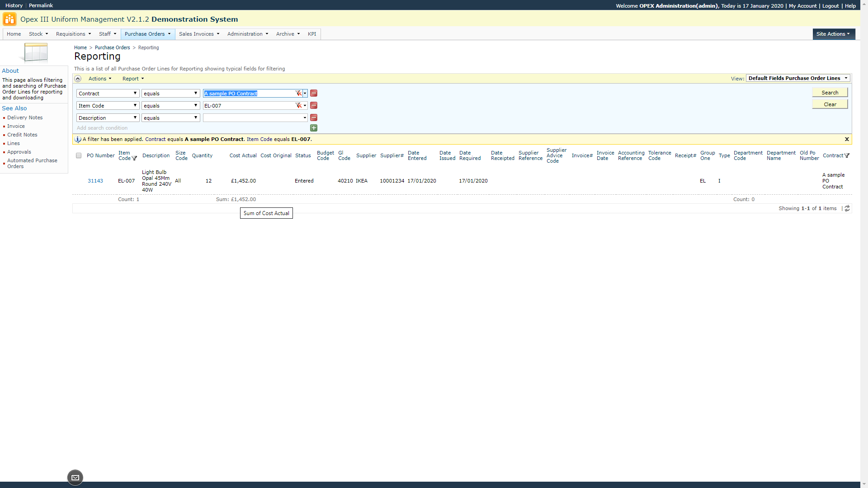Click the Item Code column filter icon

(134, 158)
